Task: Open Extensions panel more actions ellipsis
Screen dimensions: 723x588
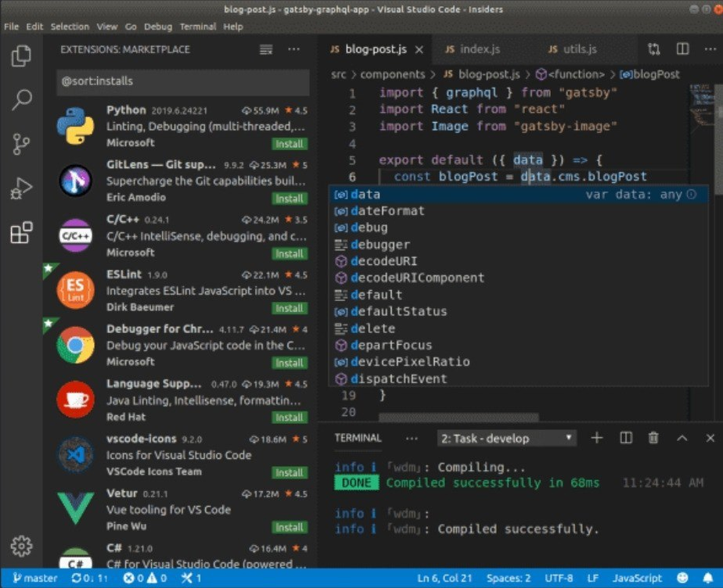Action: pos(293,49)
